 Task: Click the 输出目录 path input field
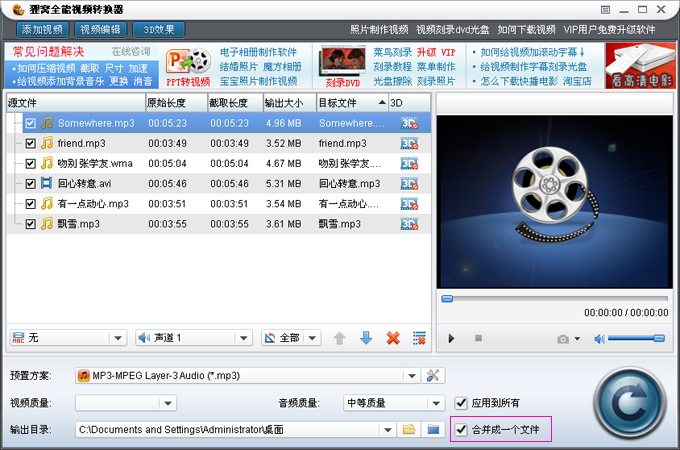[228, 430]
